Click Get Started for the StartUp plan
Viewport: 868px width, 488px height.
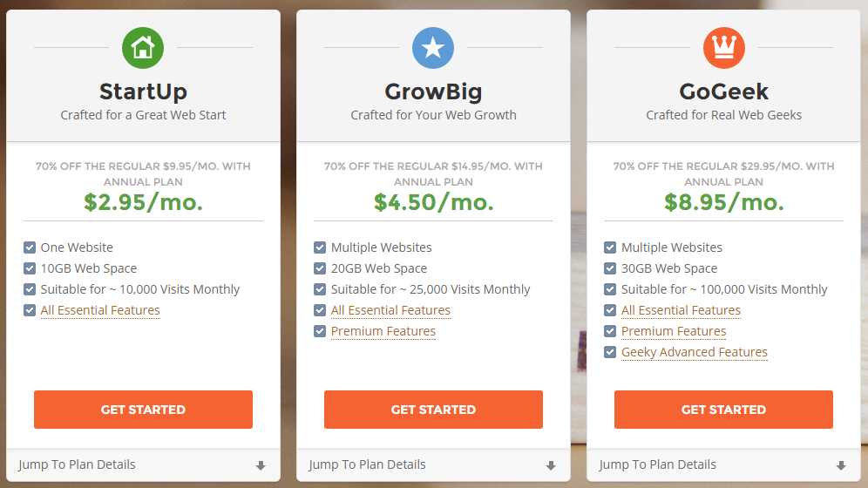143,410
